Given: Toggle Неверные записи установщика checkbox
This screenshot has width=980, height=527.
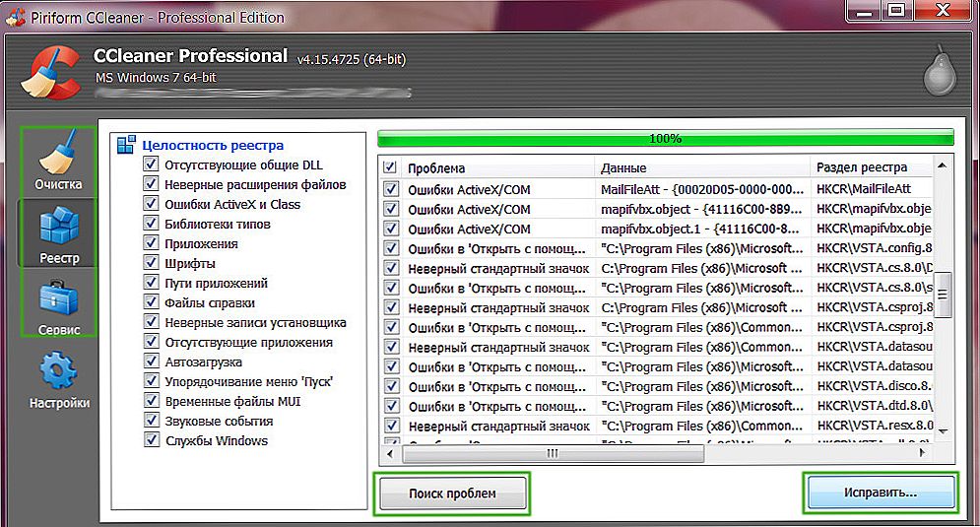Looking at the screenshot, I should click(x=151, y=321).
